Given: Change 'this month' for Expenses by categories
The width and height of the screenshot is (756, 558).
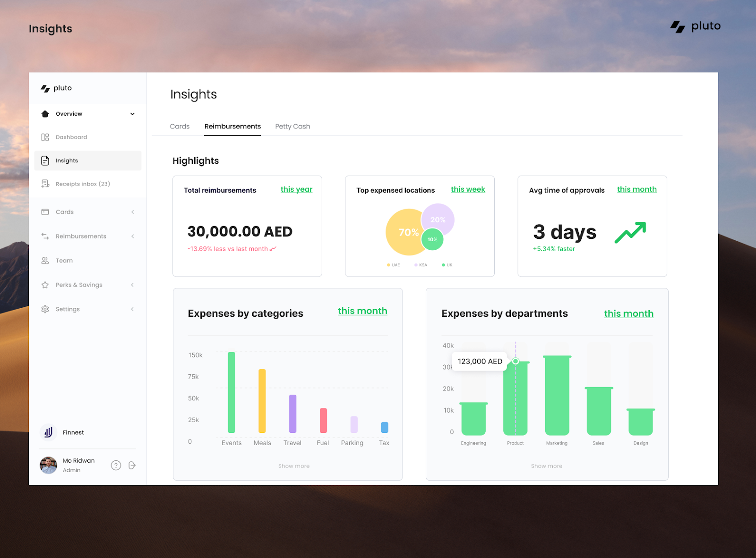Looking at the screenshot, I should point(362,311).
